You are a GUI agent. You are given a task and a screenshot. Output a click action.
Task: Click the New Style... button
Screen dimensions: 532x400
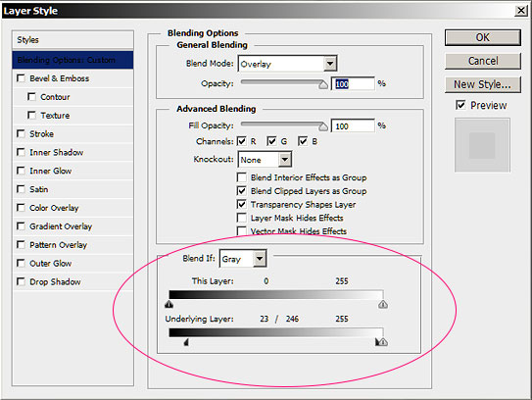[x=483, y=84]
